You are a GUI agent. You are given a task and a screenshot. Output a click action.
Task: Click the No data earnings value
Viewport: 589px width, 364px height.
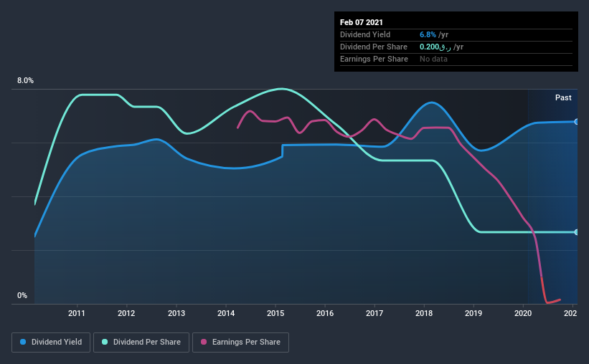[x=433, y=59]
